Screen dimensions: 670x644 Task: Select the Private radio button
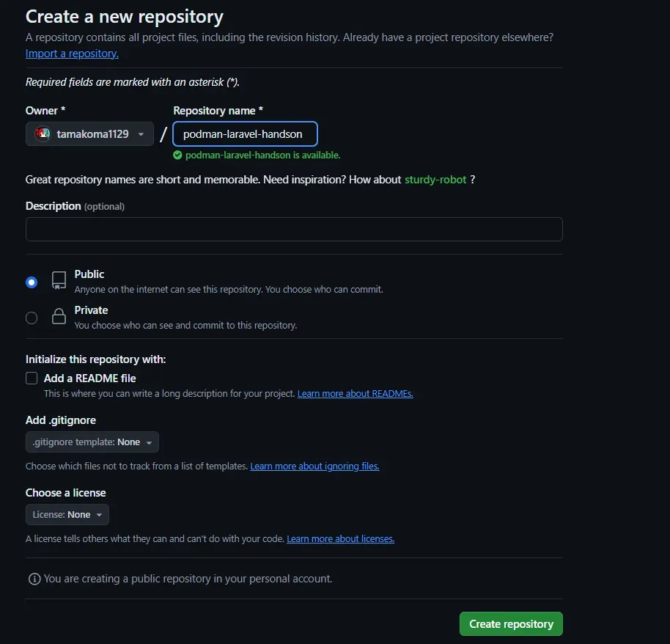click(x=32, y=318)
